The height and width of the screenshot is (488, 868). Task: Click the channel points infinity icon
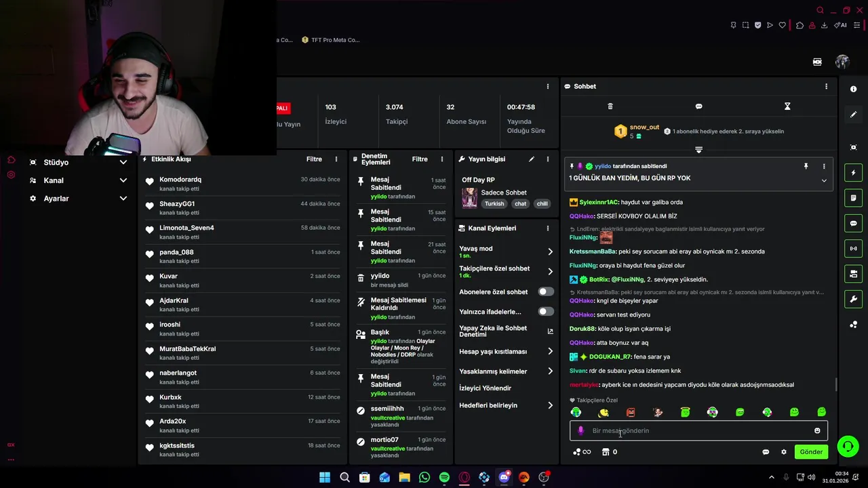[x=582, y=452]
